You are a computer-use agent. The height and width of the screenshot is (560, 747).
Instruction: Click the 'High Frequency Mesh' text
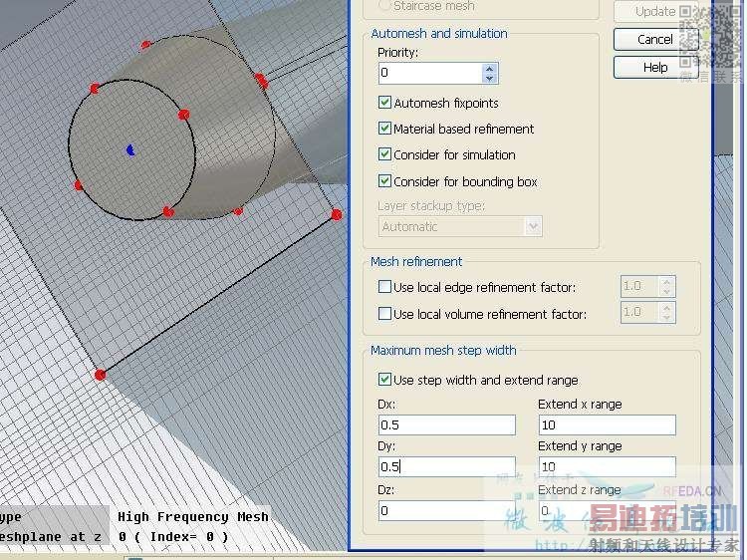(193, 516)
